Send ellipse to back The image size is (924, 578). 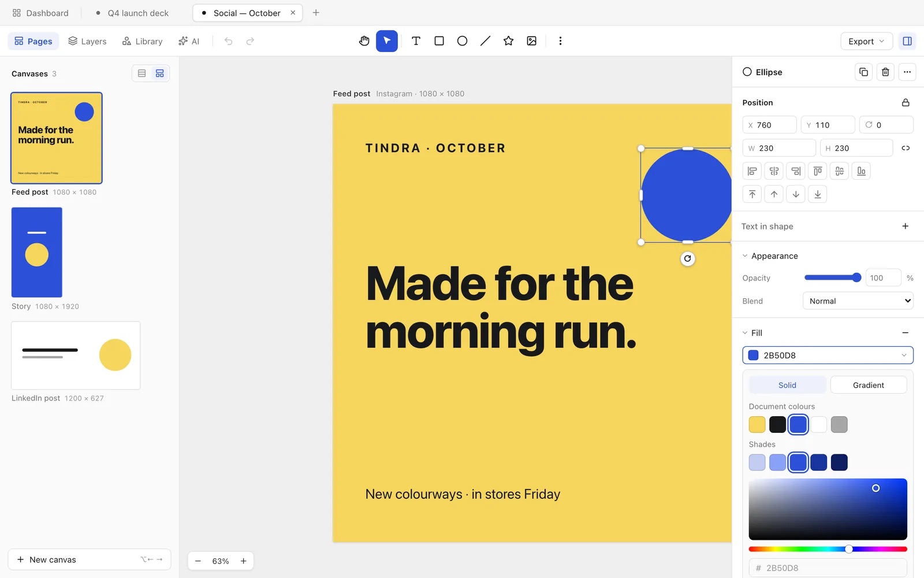pos(818,194)
